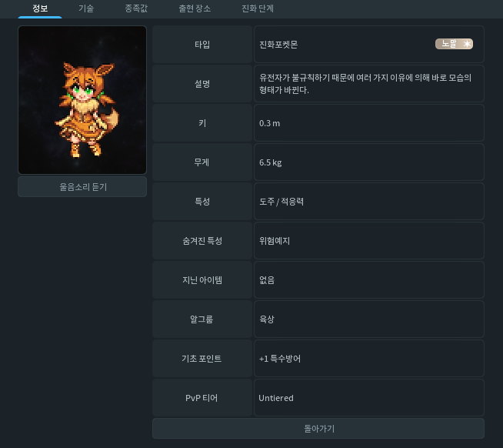Open the 종족값 tab
Image resolution: width=503 pixels, height=448 pixels.
[138, 8]
